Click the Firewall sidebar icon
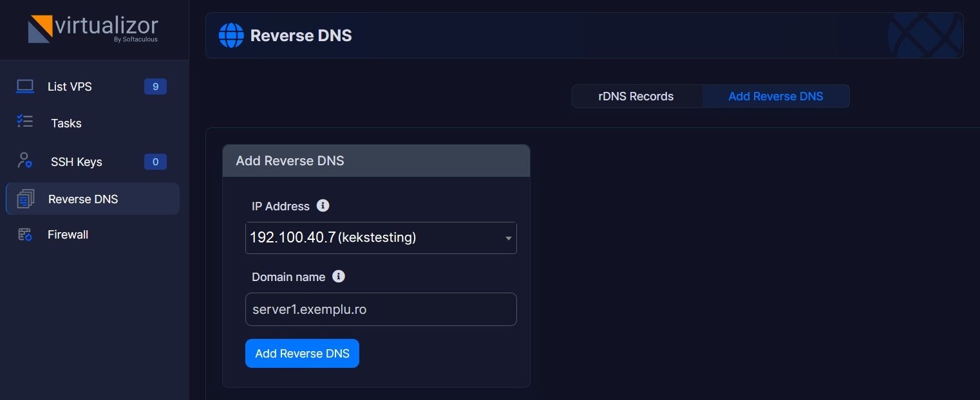Viewport: 980px width, 400px height. point(25,235)
